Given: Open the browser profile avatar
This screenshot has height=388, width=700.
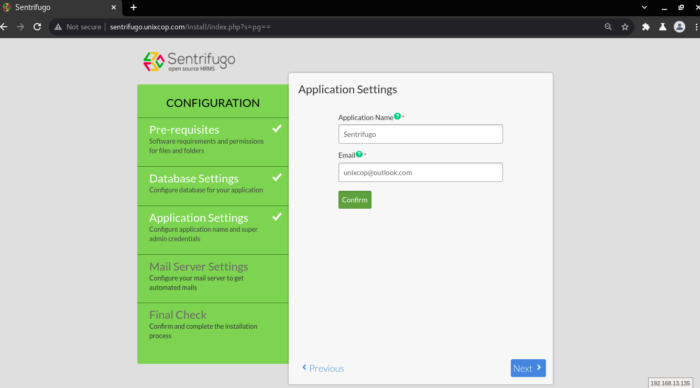Looking at the screenshot, I should click(679, 27).
